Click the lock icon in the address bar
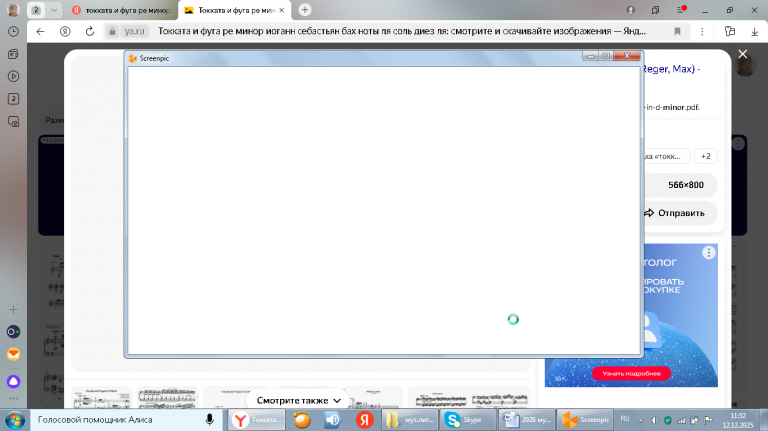The image size is (768, 431). click(x=112, y=31)
